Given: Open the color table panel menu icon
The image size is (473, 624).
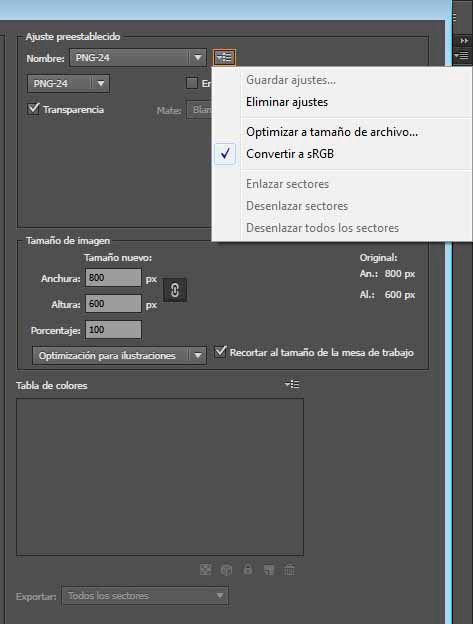Looking at the screenshot, I should click(292, 384).
